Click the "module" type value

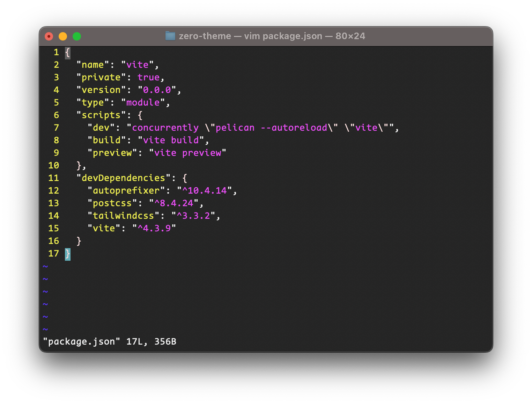point(143,103)
